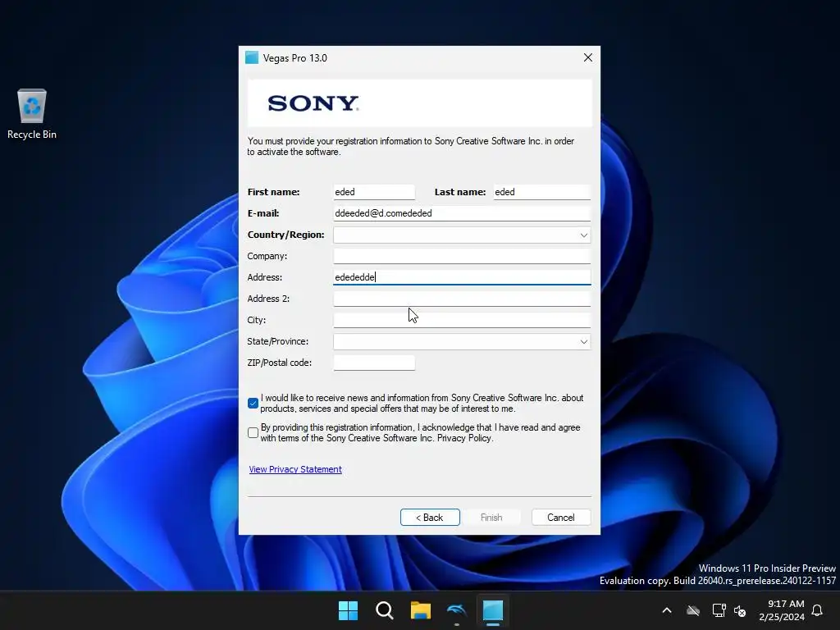This screenshot has width=840, height=630.
Task: Click the Finish button
Action: [x=491, y=517]
